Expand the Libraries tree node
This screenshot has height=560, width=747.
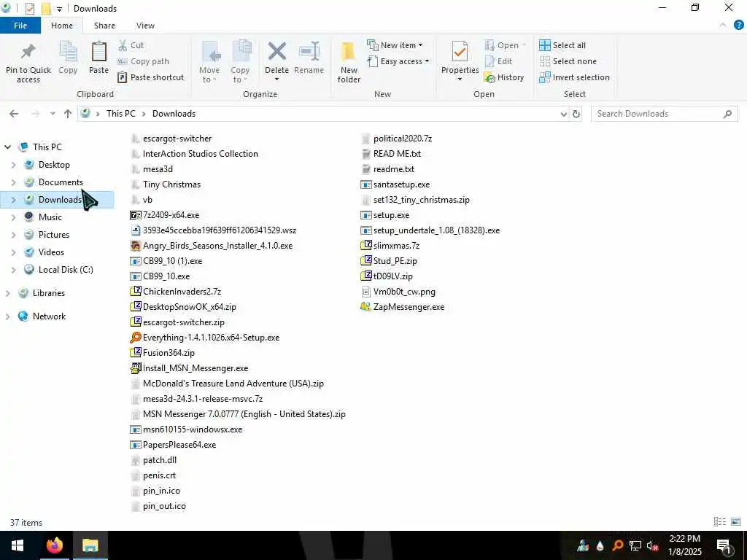[x=7, y=293]
